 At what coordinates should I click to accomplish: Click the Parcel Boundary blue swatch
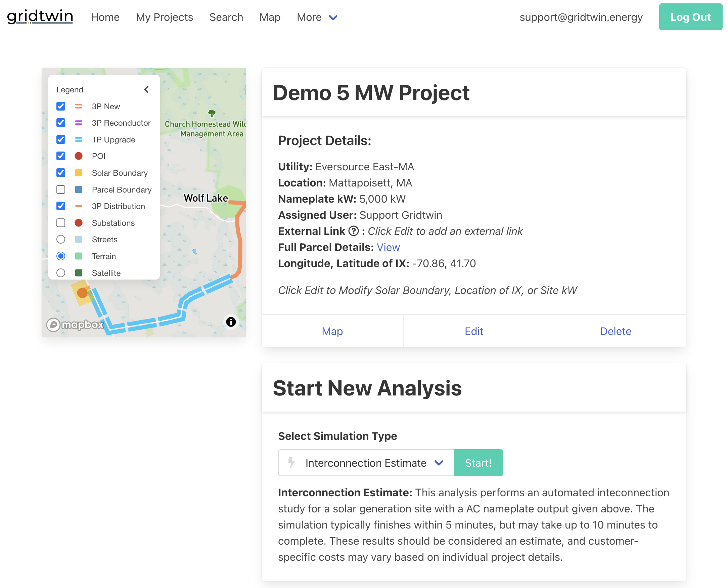click(x=79, y=190)
